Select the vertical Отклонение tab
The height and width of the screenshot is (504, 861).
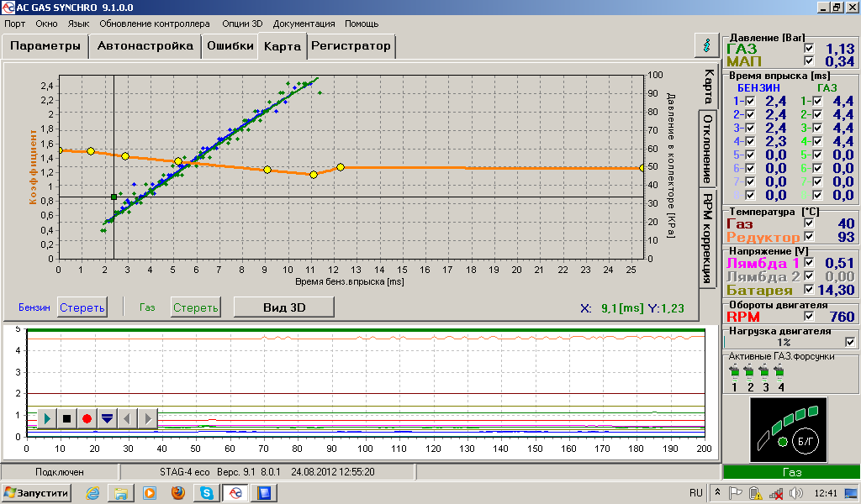708,150
